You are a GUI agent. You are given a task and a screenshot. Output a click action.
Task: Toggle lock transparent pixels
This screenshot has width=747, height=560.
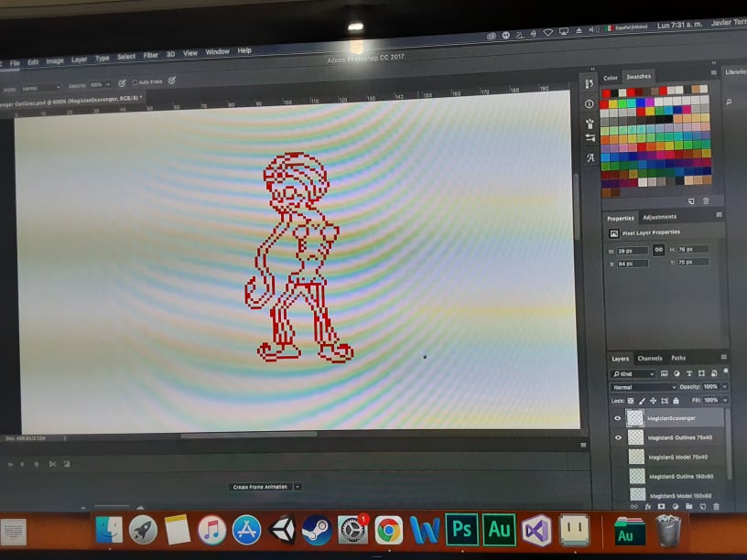631,401
